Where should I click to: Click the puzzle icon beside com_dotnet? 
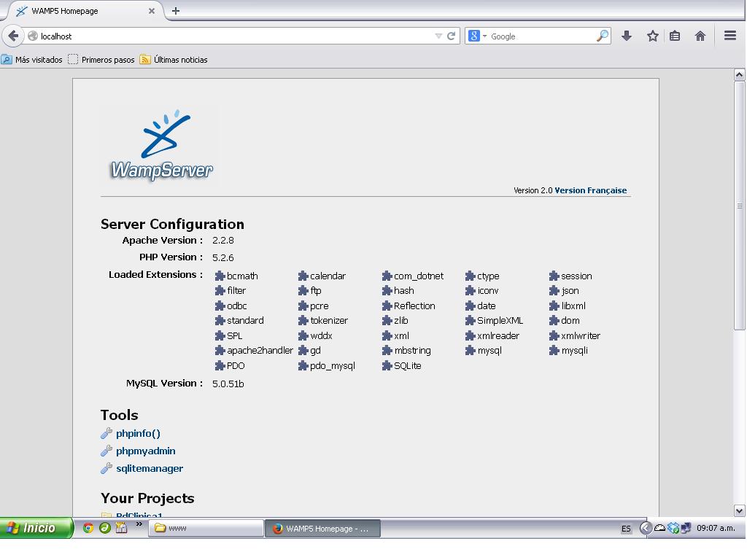pyautogui.click(x=387, y=276)
